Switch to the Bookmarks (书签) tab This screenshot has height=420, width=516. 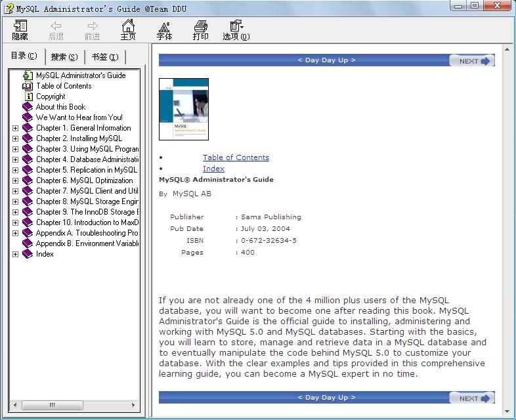tap(105, 57)
